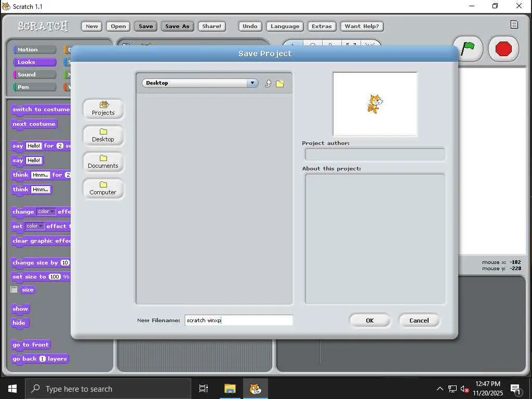Expand the Desktop folder dropdown
This screenshot has height=399, width=532.
pyautogui.click(x=252, y=83)
